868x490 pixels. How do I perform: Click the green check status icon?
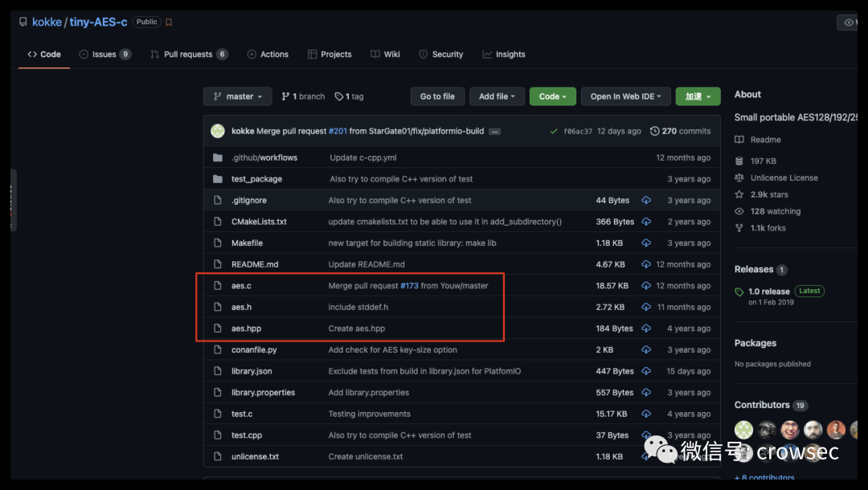tap(553, 131)
